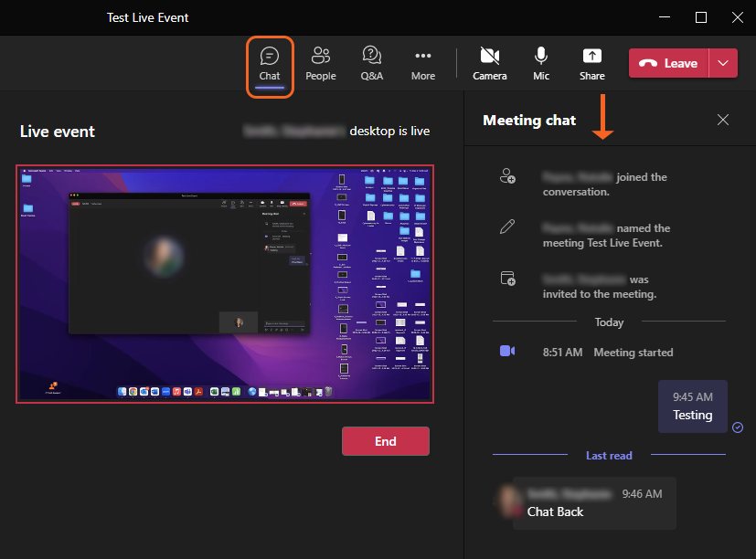Click the Testing chat message bubble

click(692, 406)
